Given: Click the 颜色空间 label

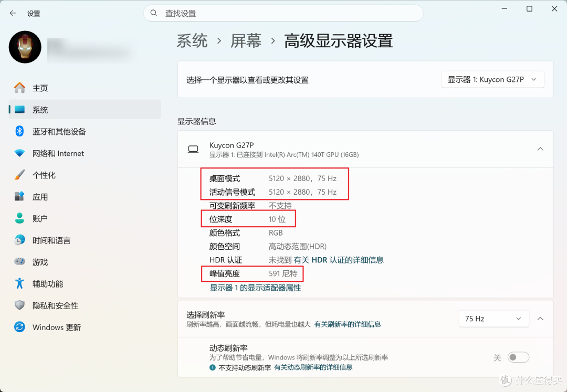Looking at the screenshot, I should [x=225, y=247].
